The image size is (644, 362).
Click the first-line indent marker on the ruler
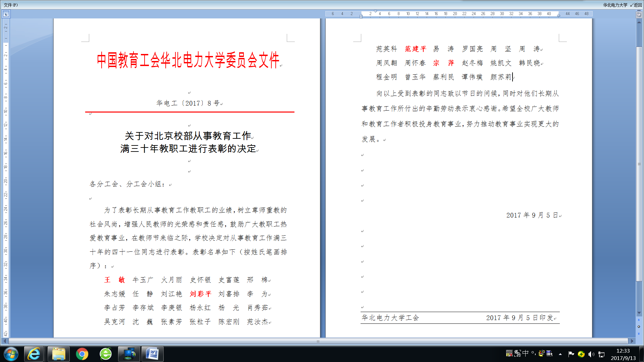[x=375, y=12]
